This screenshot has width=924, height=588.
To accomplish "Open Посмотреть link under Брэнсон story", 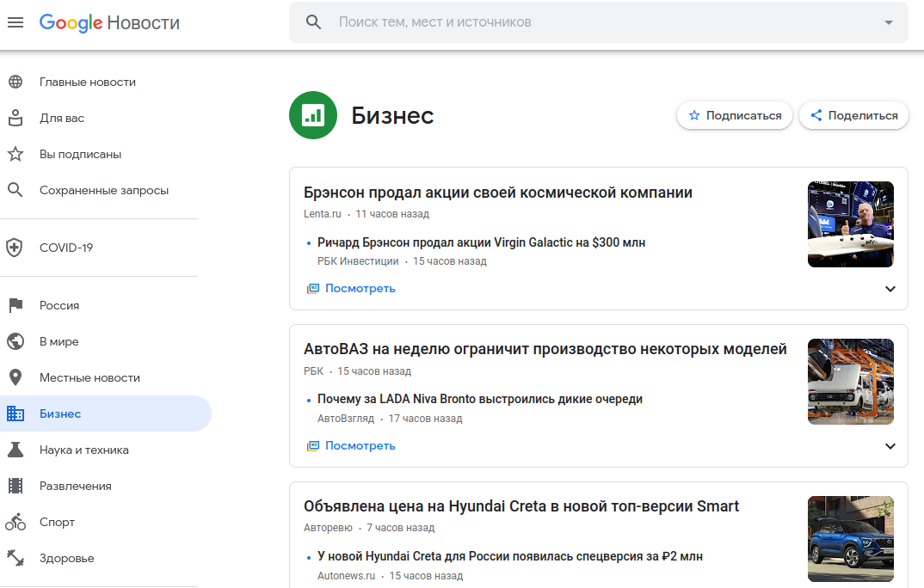I will coord(360,289).
